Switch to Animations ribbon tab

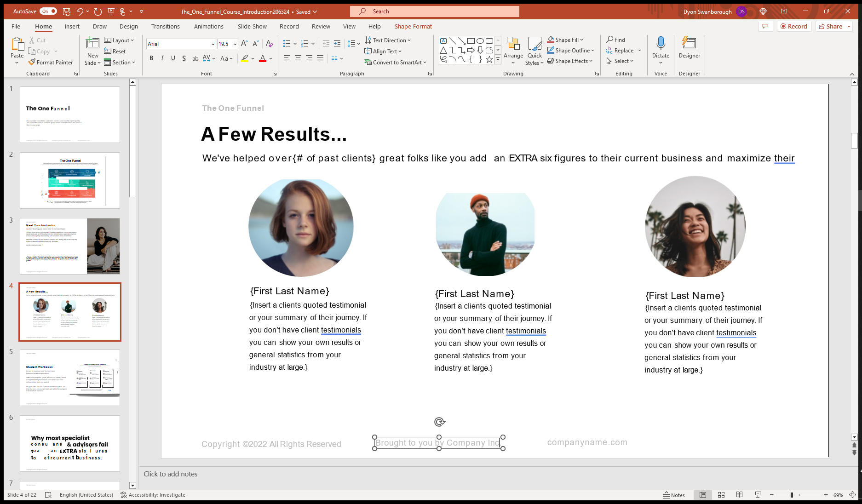(208, 26)
